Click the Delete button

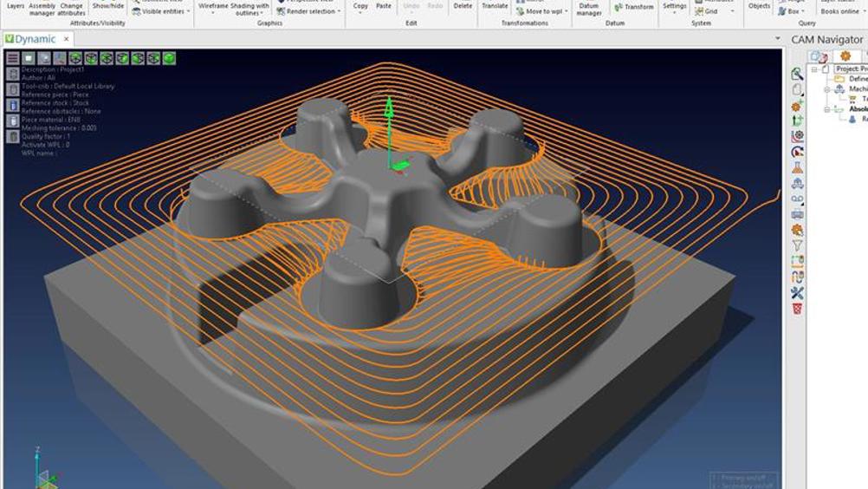(463, 6)
